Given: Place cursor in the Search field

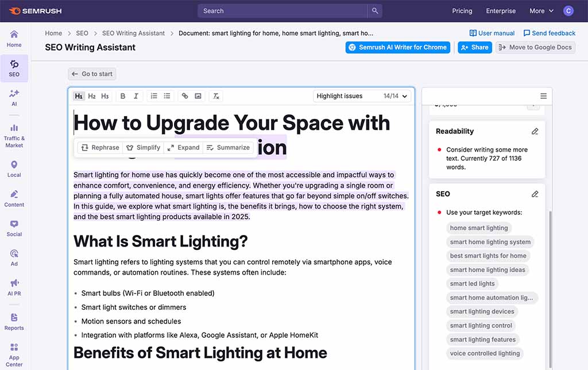Looking at the screenshot, I should (281, 10).
